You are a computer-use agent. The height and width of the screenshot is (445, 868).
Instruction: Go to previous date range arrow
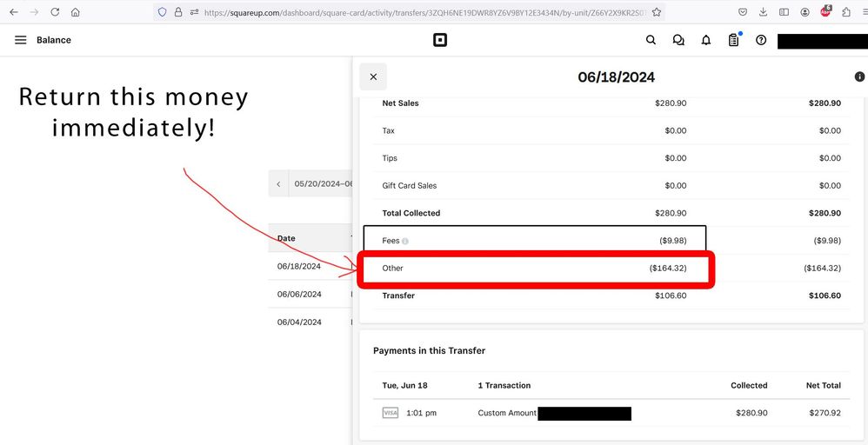pos(278,184)
